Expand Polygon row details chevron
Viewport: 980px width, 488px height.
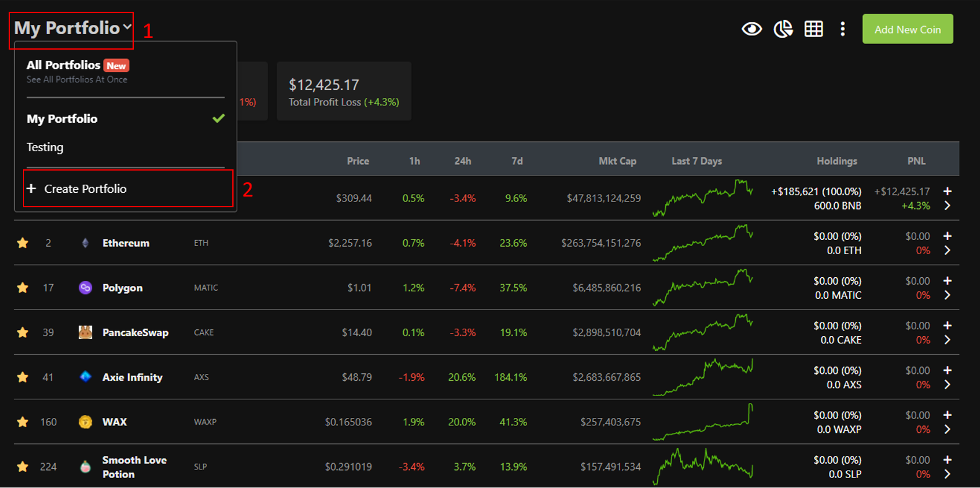[947, 295]
